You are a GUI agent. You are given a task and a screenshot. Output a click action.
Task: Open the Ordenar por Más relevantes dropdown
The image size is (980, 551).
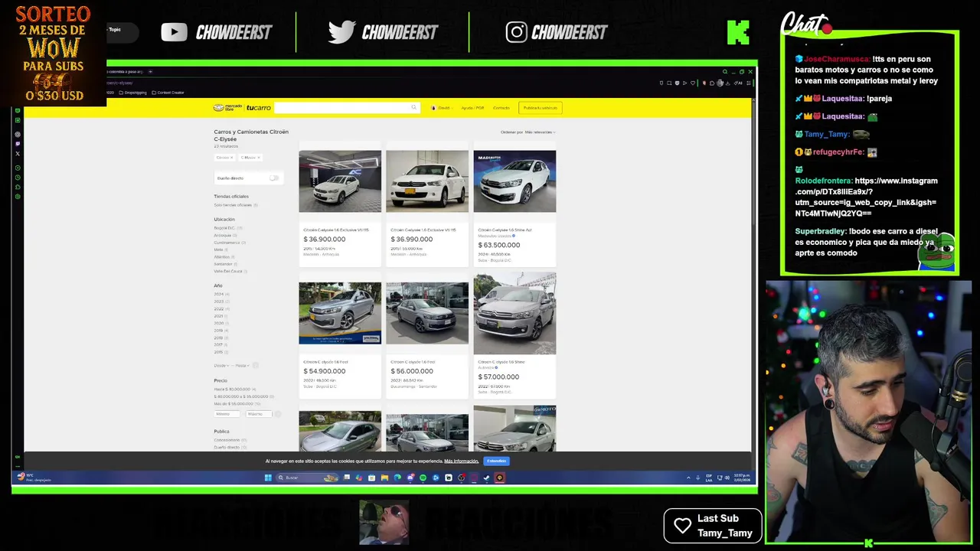point(528,132)
